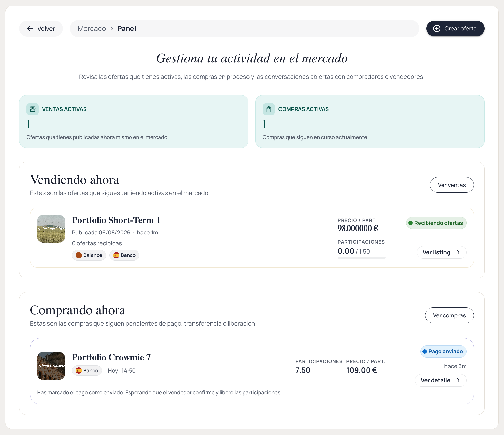Click the shopping bag icon beside Compras Activas
This screenshot has width=504, height=435.
tap(268, 109)
